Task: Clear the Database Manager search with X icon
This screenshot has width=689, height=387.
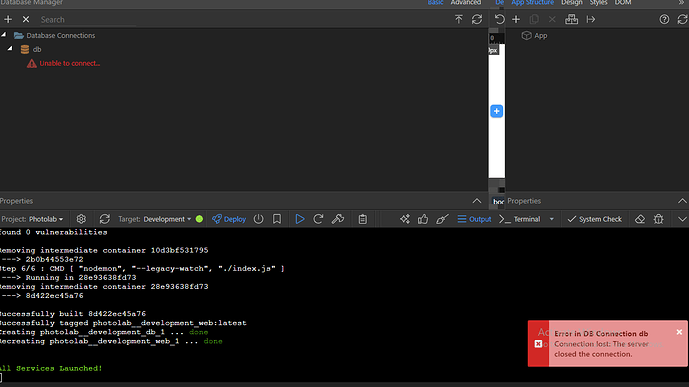Action: pos(26,19)
